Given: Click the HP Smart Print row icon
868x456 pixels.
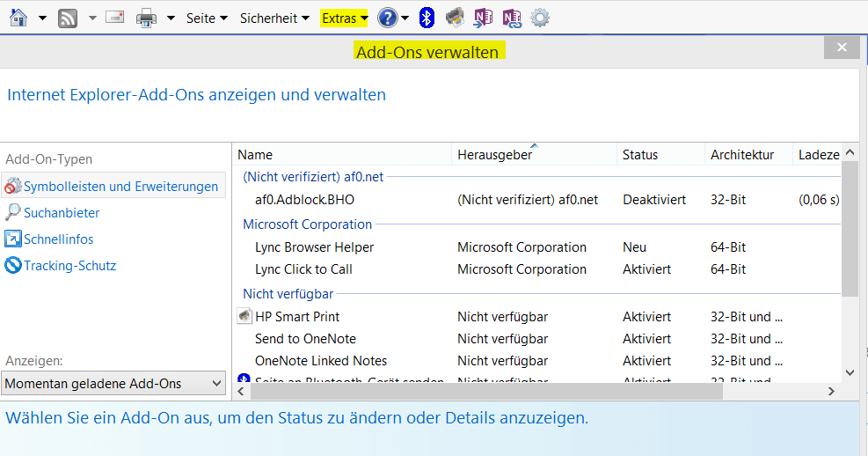Looking at the screenshot, I should 244,316.
